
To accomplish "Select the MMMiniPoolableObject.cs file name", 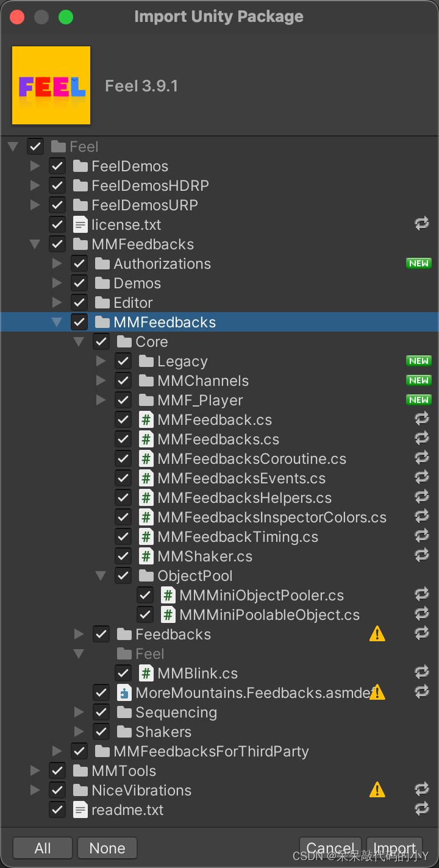I will [x=269, y=615].
